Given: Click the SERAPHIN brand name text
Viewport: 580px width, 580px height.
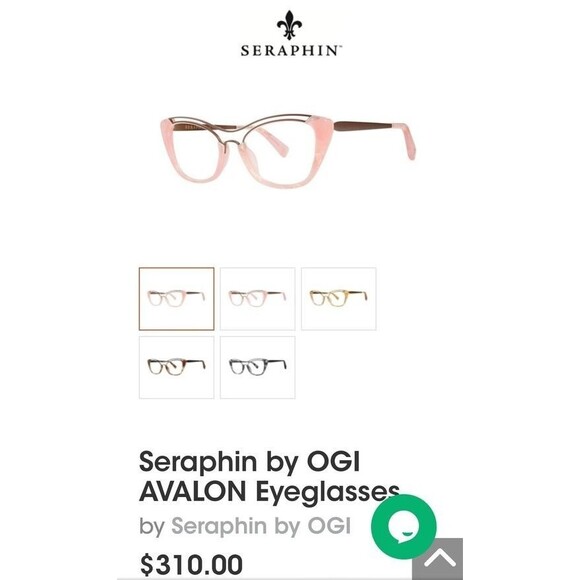Looking at the screenshot, I should 291,51.
